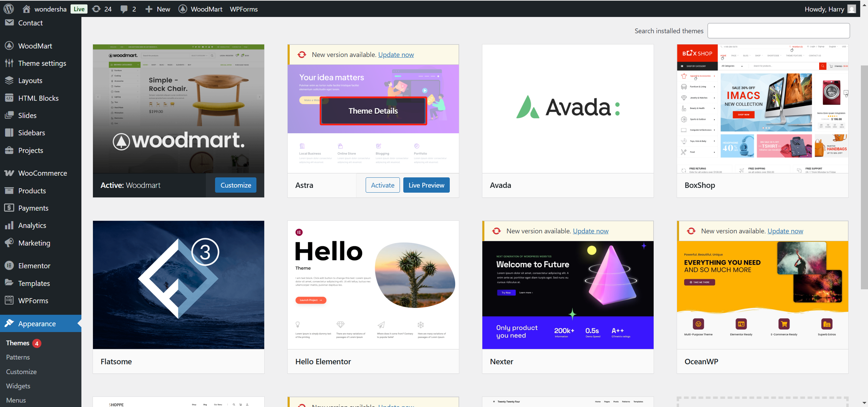Open the Patterns submenu item
Screen dimensions: 868x407
(18, 357)
